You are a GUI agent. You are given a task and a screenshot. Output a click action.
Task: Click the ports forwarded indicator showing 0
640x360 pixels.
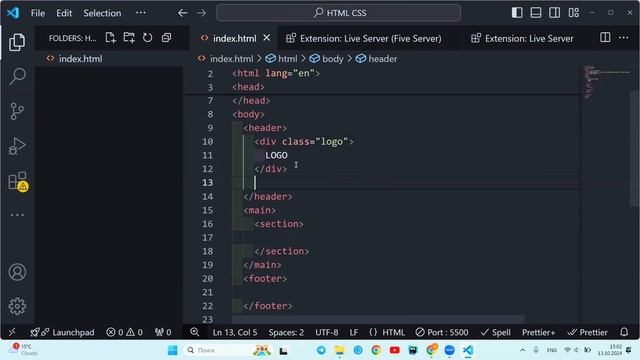click(163, 332)
